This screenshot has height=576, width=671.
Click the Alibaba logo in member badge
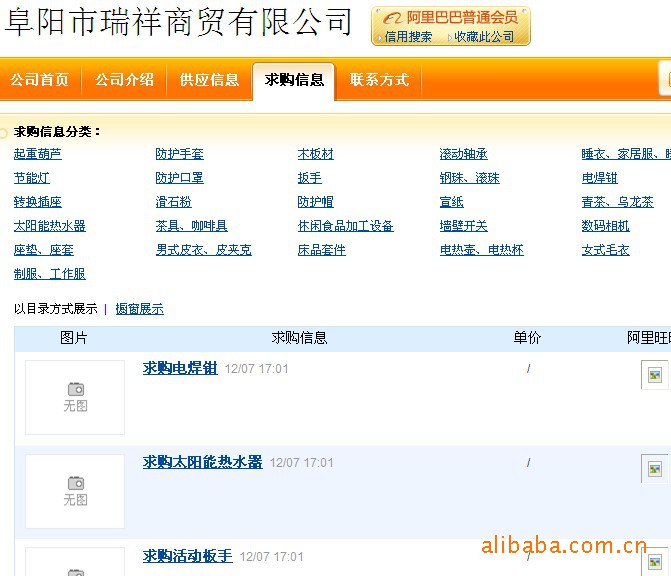392,18
